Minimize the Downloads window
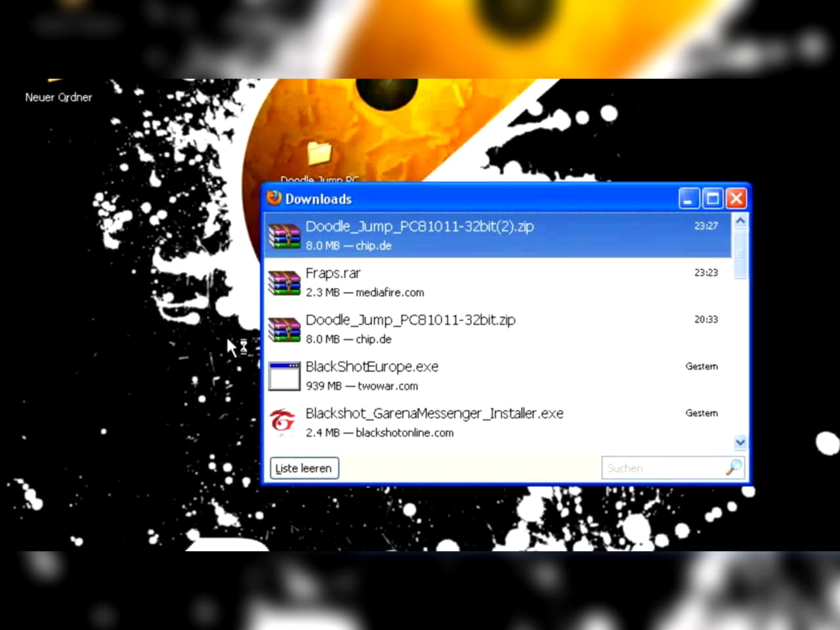The height and width of the screenshot is (630, 840). click(x=689, y=198)
